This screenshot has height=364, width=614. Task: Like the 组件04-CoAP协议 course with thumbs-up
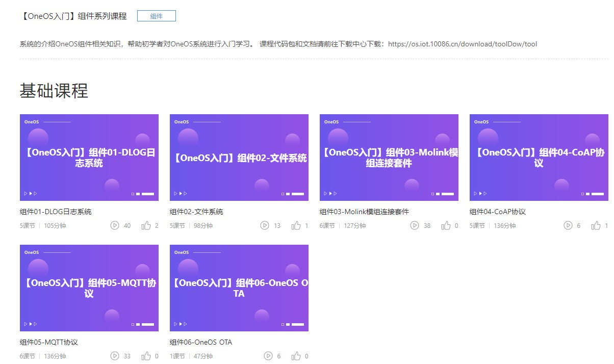(x=596, y=225)
